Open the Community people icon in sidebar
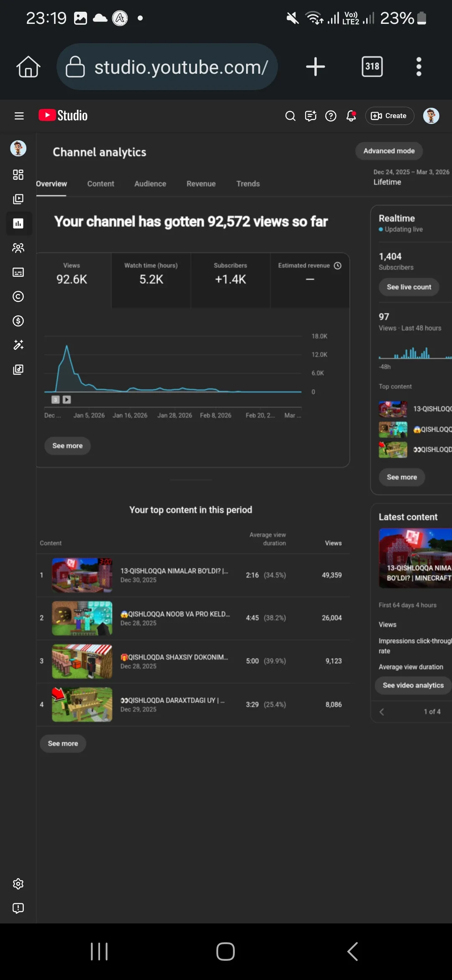Screen dimensions: 452x980 click(x=18, y=248)
